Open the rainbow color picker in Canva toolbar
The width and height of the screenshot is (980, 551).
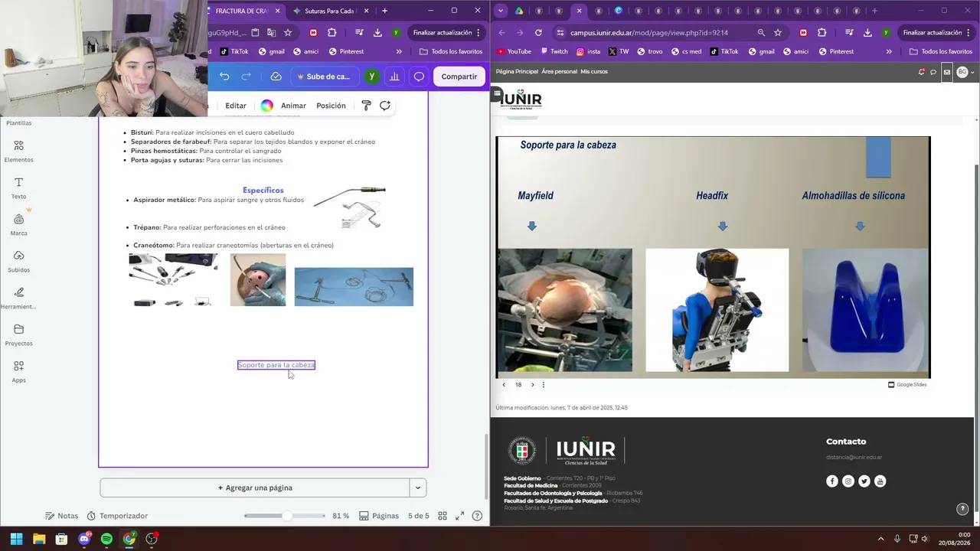266,106
